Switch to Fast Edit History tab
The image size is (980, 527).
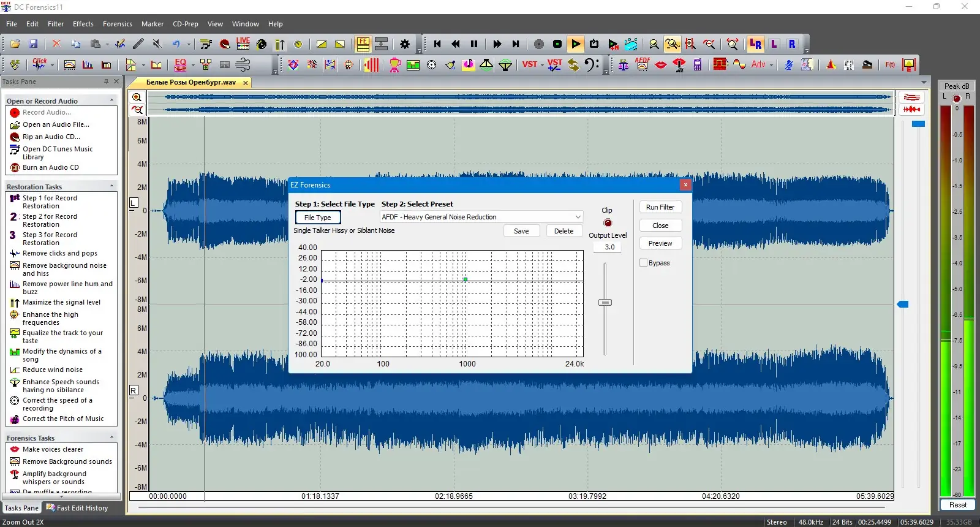point(78,508)
